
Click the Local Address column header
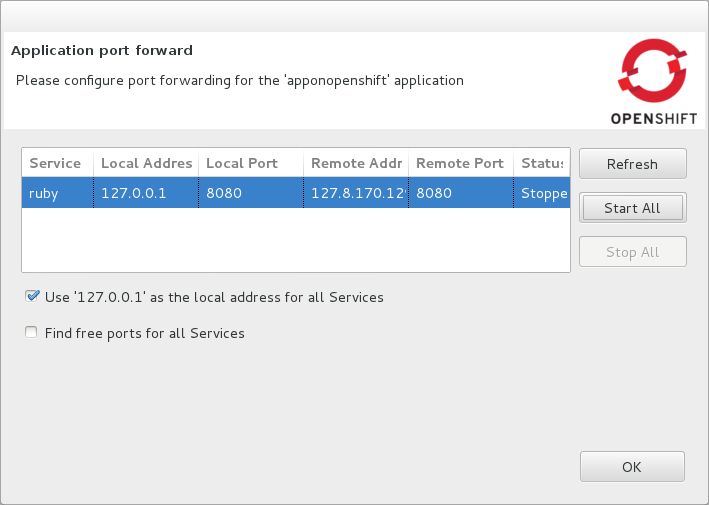click(145, 163)
